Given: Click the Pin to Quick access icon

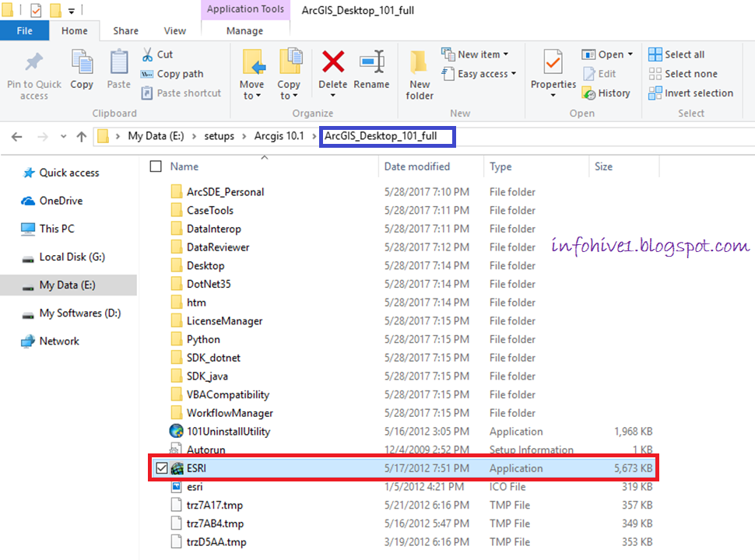Looking at the screenshot, I should pyautogui.click(x=33, y=61).
